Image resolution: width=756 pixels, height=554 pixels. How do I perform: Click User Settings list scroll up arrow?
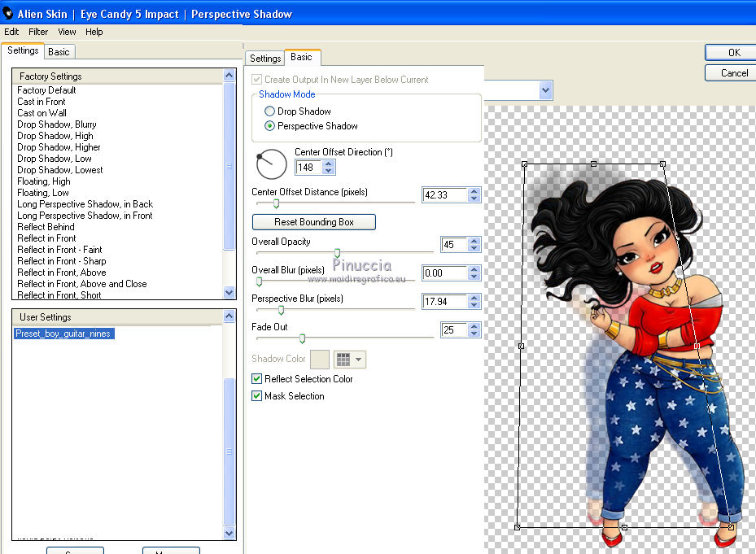pos(229,316)
